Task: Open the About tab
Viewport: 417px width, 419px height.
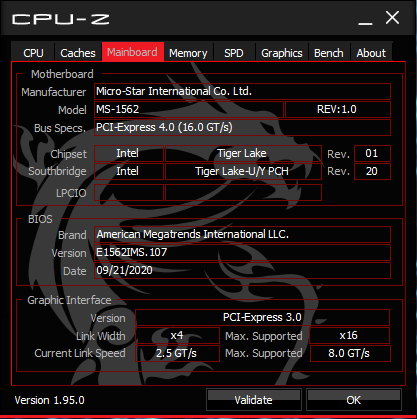Action: 371,52
